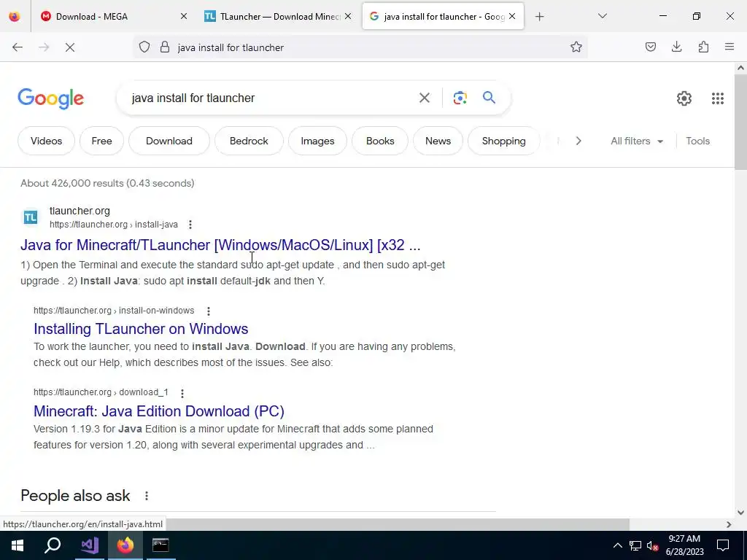747x560 pixels.
Task: Close the Google search results tab
Action: pos(512,16)
